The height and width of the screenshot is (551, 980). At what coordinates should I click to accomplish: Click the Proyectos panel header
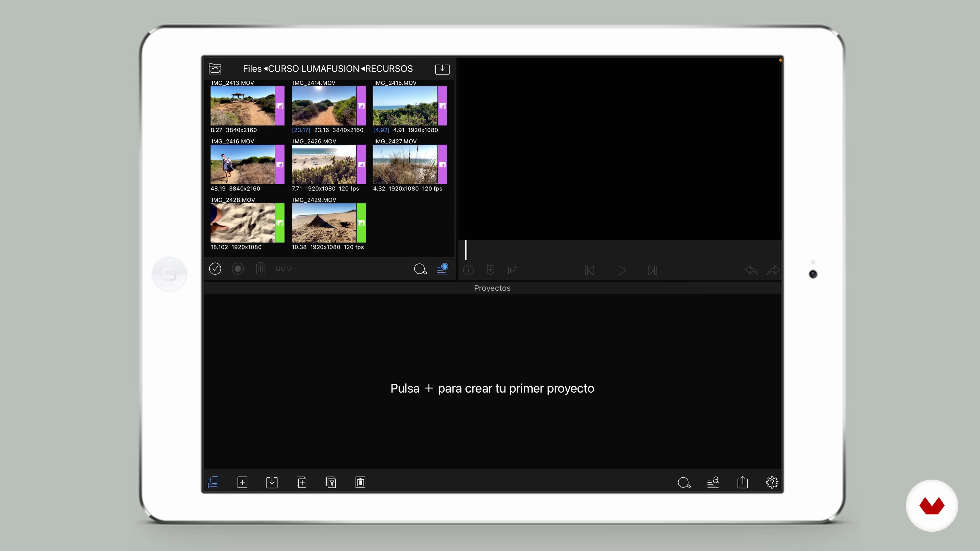tap(492, 288)
